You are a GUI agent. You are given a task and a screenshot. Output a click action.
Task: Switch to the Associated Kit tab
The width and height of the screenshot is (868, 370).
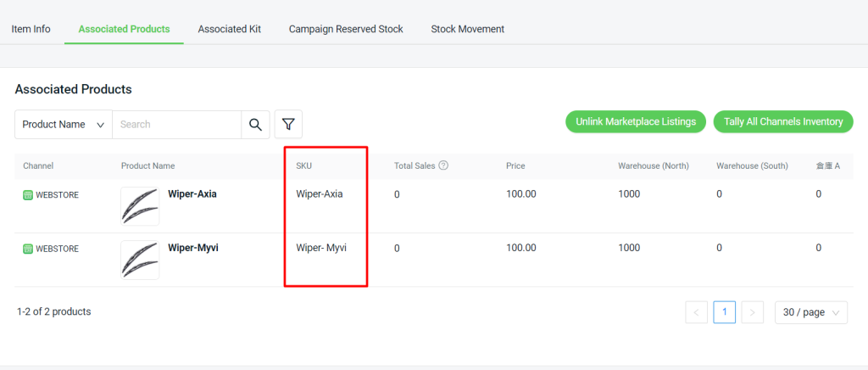point(229,29)
